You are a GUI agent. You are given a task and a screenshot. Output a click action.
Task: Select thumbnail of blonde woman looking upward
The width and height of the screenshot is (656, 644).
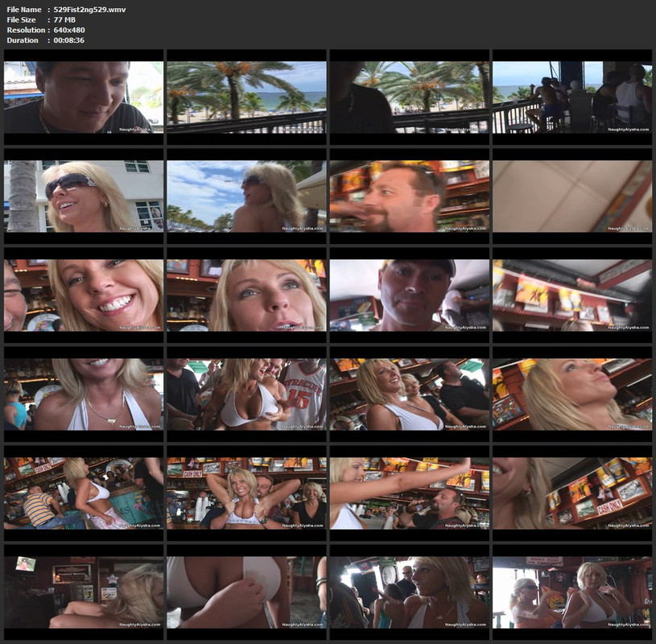(572, 394)
